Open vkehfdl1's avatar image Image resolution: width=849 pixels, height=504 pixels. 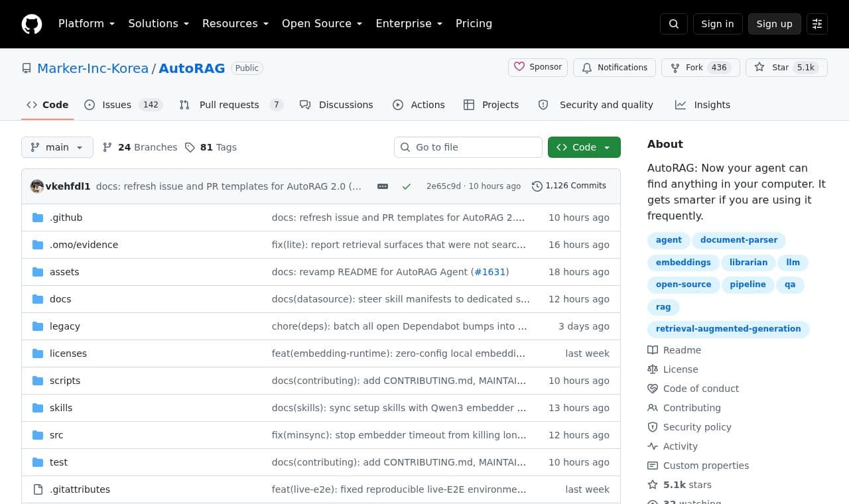click(37, 186)
